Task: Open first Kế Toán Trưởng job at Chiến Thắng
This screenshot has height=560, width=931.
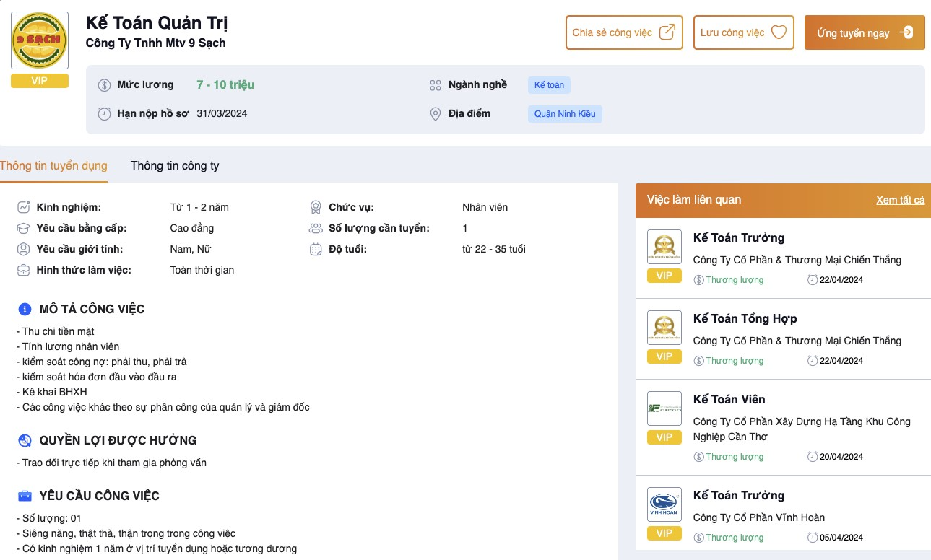Action: pos(739,237)
